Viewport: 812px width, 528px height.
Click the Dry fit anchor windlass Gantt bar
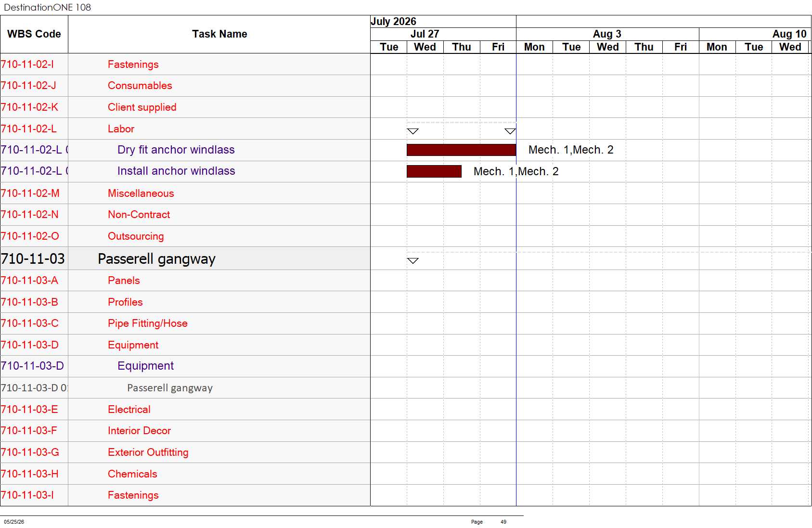click(x=461, y=150)
